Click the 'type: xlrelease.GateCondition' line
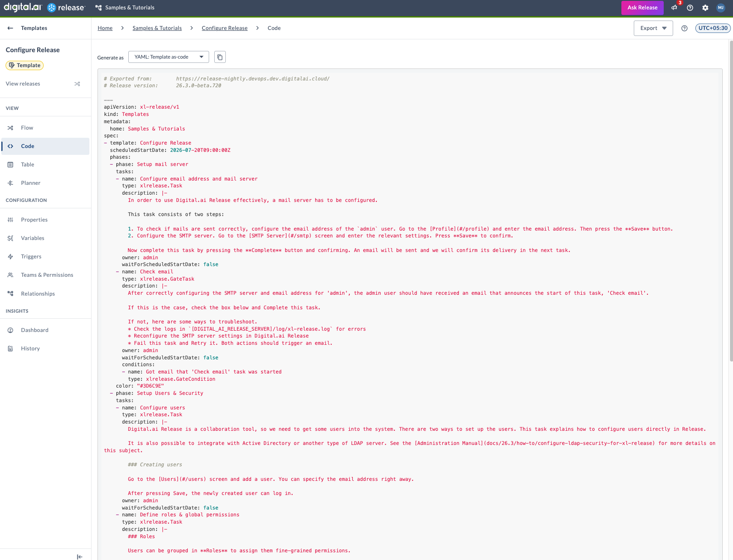The image size is (733, 560). [171, 379]
